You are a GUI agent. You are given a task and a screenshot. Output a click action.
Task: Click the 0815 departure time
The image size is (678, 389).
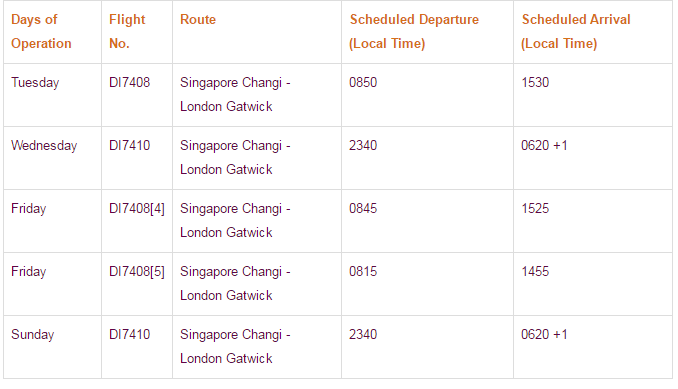click(x=363, y=272)
